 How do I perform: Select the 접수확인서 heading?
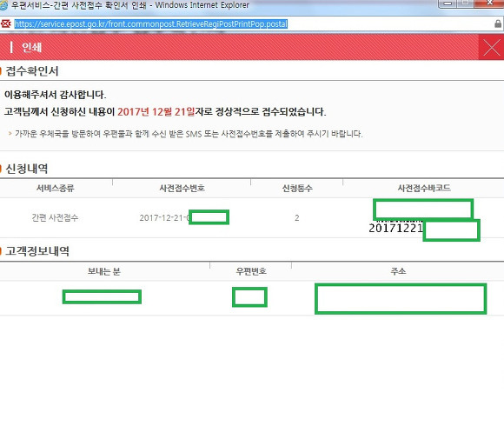coord(32,71)
